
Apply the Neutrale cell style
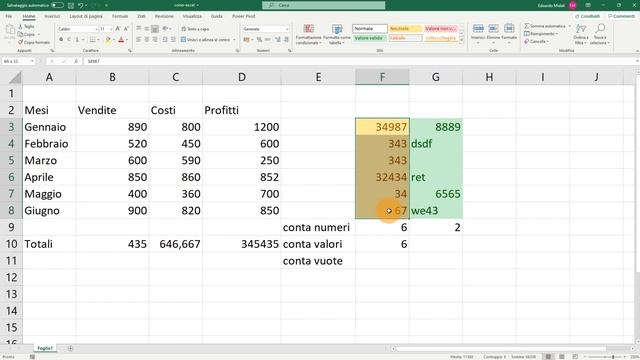pos(405,29)
